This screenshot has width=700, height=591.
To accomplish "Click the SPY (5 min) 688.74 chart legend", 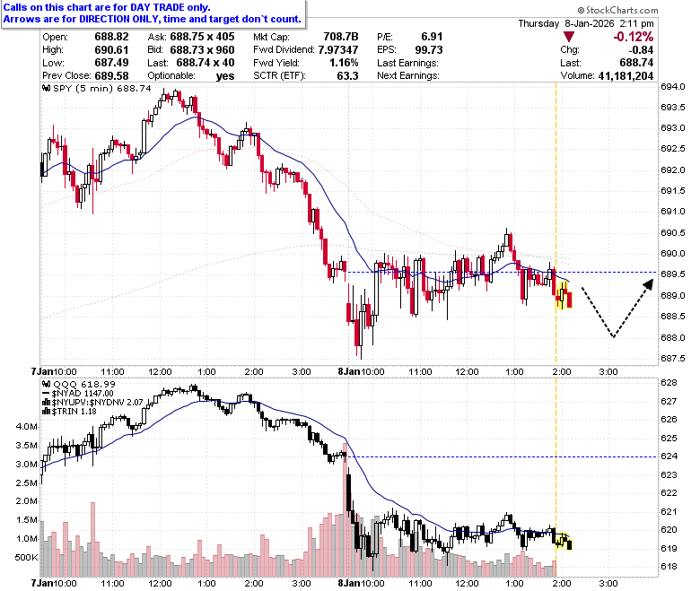I will click(102, 88).
